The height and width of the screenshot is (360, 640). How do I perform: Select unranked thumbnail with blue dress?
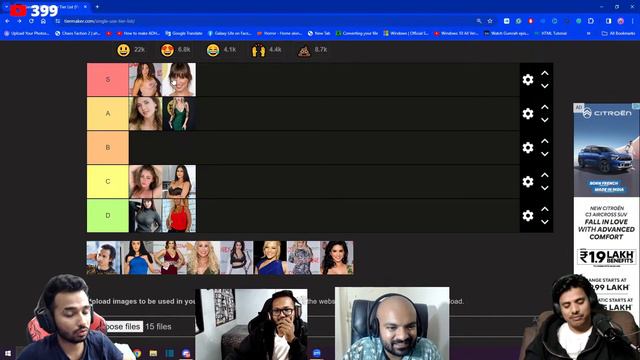point(137,258)
